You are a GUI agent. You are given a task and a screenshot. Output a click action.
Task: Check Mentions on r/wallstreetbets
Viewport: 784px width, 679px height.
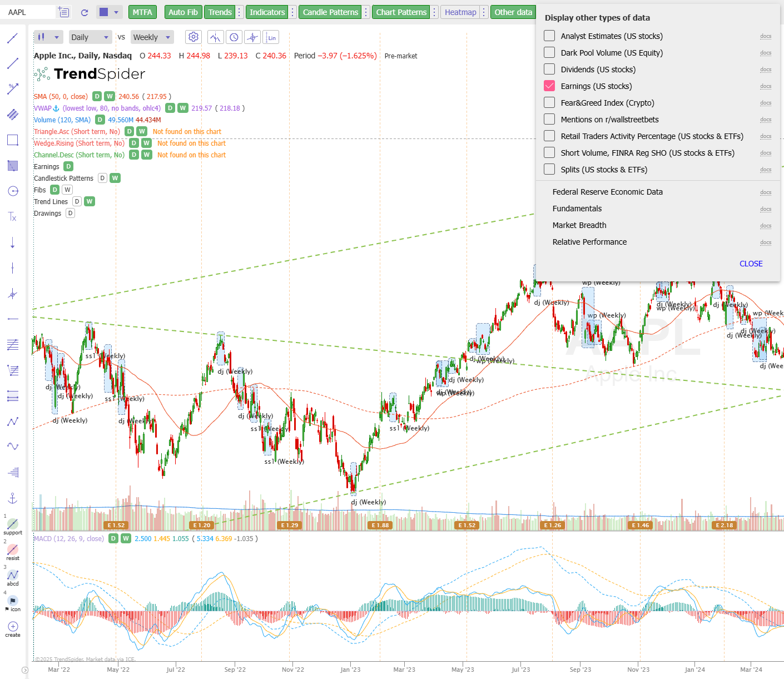(549, 119)
